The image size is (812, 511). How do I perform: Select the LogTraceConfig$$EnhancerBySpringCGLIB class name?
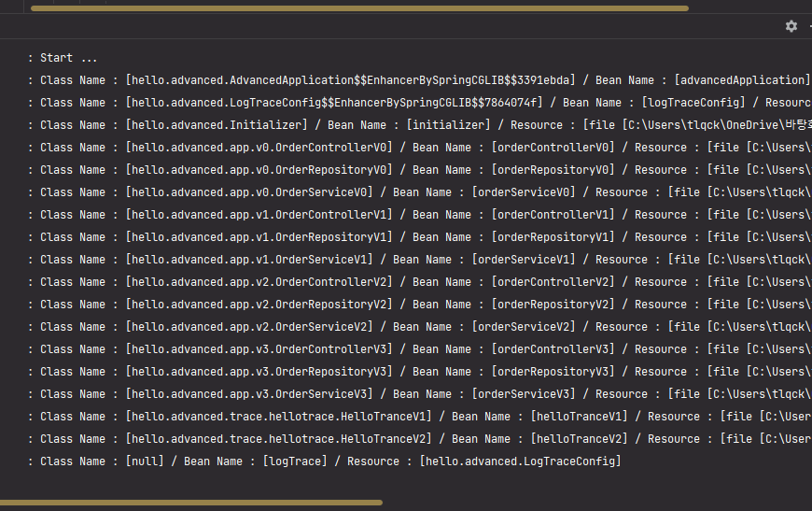[334, 103]
